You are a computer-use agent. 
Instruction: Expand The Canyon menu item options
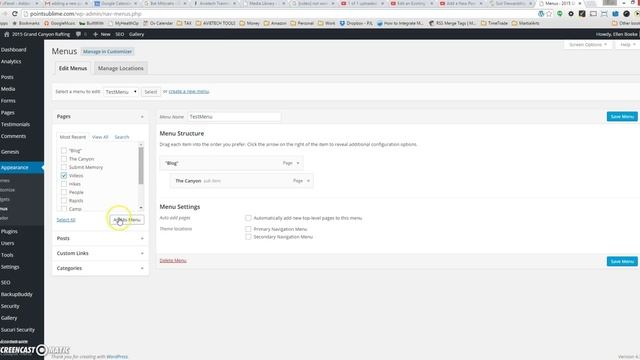308,181
